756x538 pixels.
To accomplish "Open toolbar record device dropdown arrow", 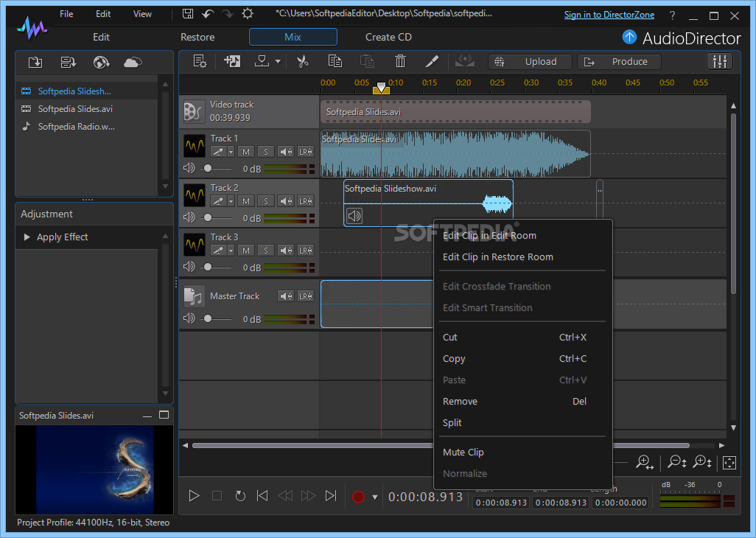I will click(278, 62).
